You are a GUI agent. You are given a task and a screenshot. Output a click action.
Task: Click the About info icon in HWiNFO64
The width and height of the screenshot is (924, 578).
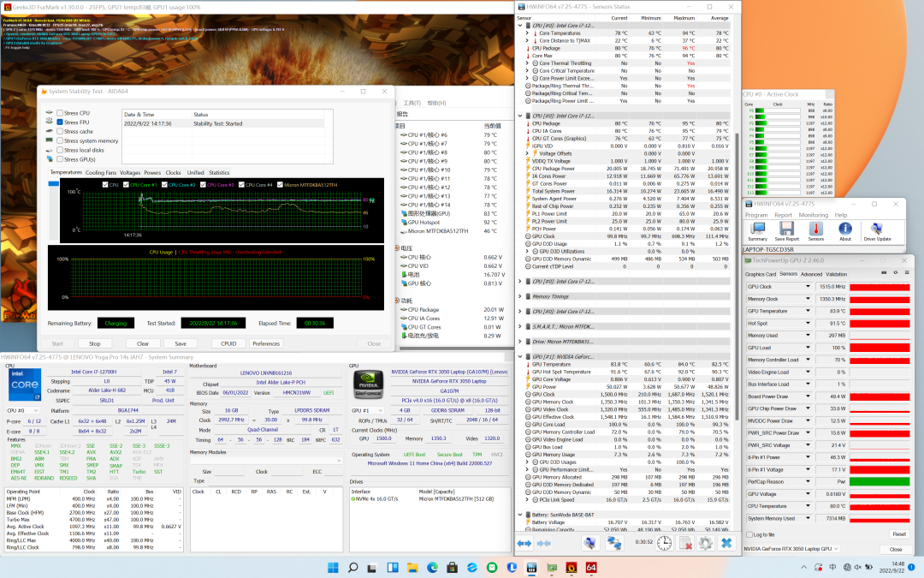(845, 230)
